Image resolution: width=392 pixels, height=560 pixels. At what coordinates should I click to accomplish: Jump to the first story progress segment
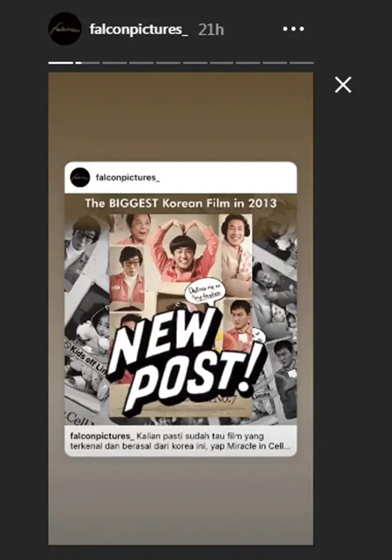[61, 63]
